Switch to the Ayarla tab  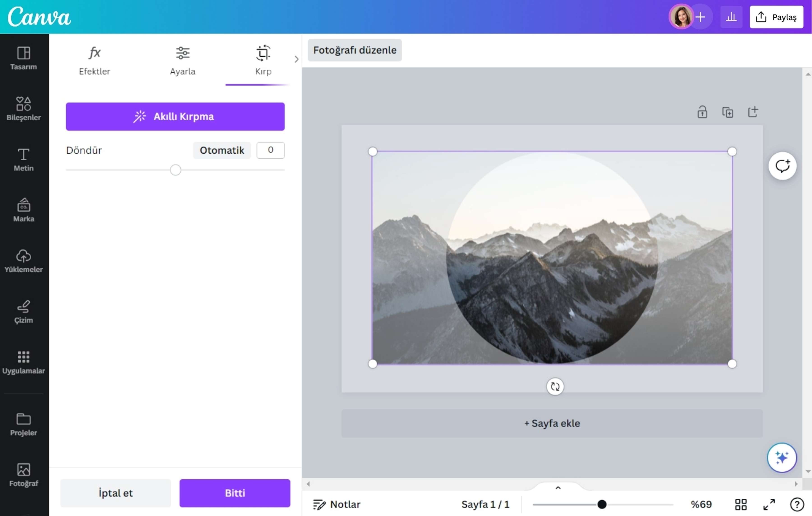point(182,61)
